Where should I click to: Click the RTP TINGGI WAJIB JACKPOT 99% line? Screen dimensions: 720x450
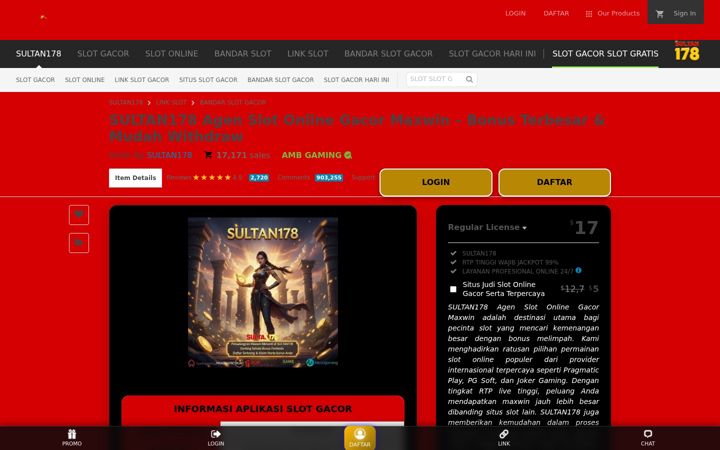tap(510, 262)
